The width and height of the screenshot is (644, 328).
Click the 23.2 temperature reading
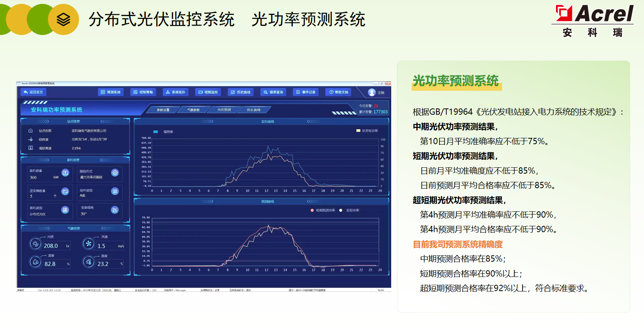(x=103, y=264)
